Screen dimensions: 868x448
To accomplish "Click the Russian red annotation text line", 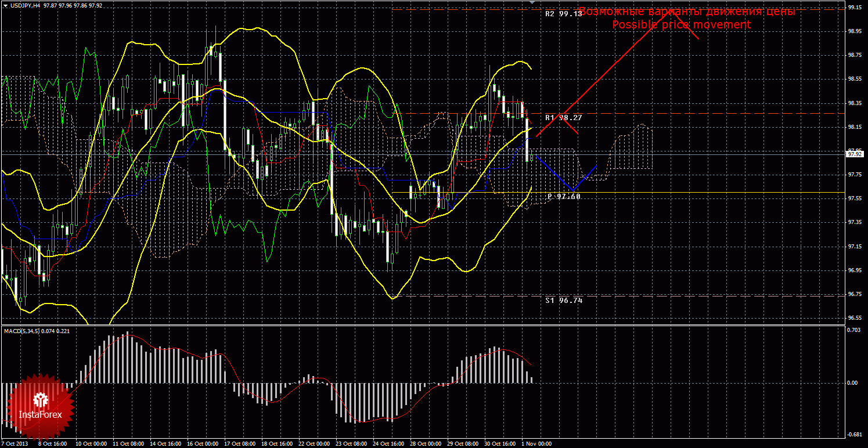I will click(x=687, y=12).
